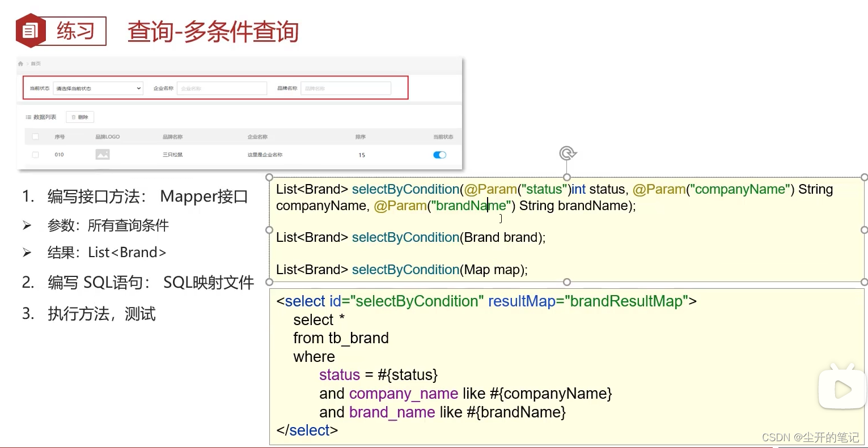Open the 首页 breadcrumb link
Image resolution: width=868 pixels, height=448 pixels.
[36, 64]
